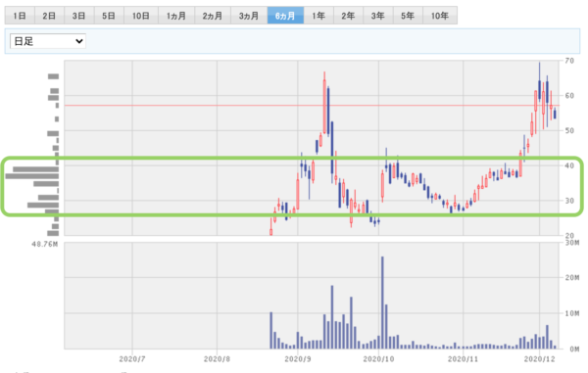The width and height of the screenshot is (588, 373).
Task: Click the 30M volume axis label
Action: (x=572, y=243)
